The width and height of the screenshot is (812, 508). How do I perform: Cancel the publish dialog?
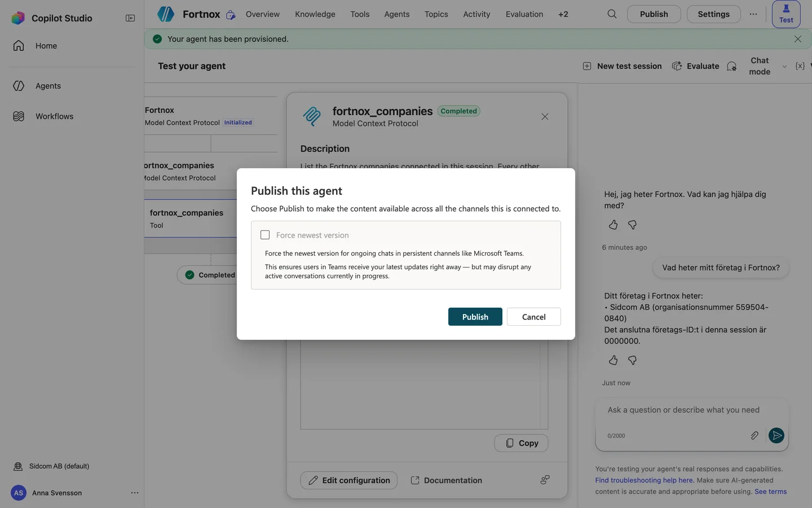click(x=533, y=317)
